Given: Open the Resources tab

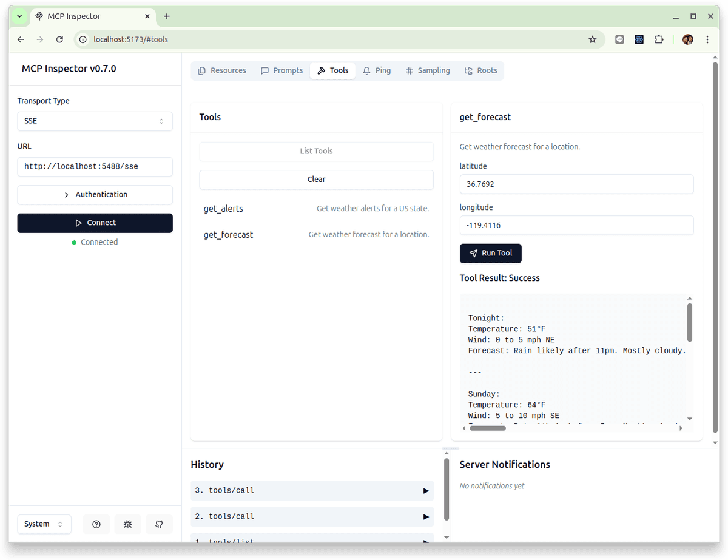Looking at the screenshot, I should click(222, 70).
